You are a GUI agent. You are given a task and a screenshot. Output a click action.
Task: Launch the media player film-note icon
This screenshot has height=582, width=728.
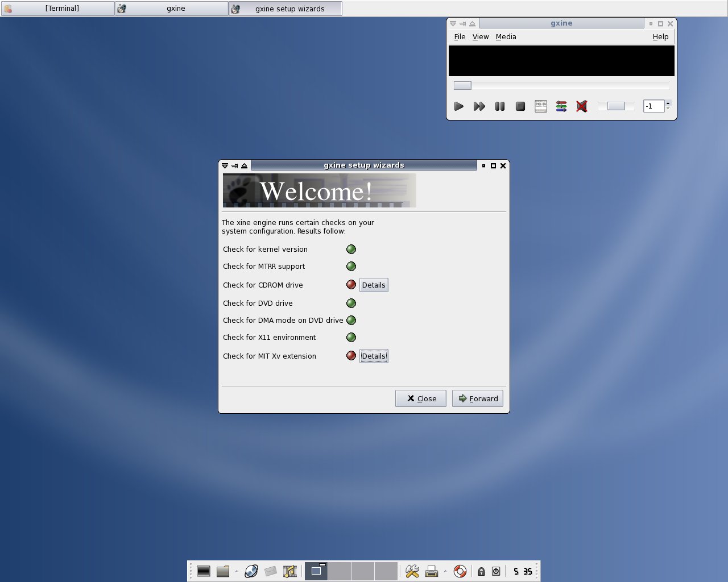click(290, 571)
